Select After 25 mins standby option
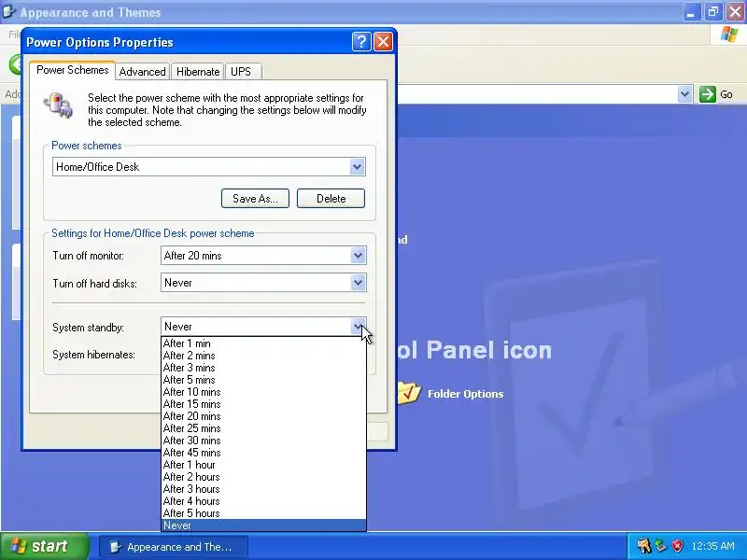This screenshot has height=560, width=747. (264, 428)
